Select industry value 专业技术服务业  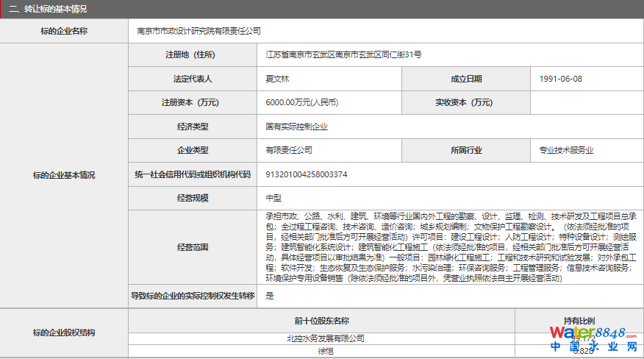tap(566, 150)
